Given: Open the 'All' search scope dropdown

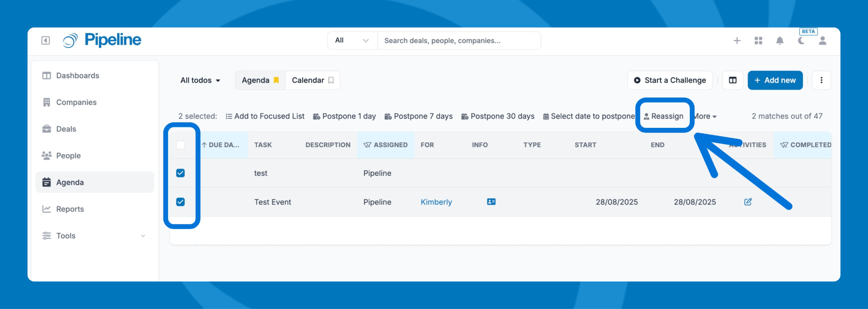Looking at the screenshot, I should [352, 41].
